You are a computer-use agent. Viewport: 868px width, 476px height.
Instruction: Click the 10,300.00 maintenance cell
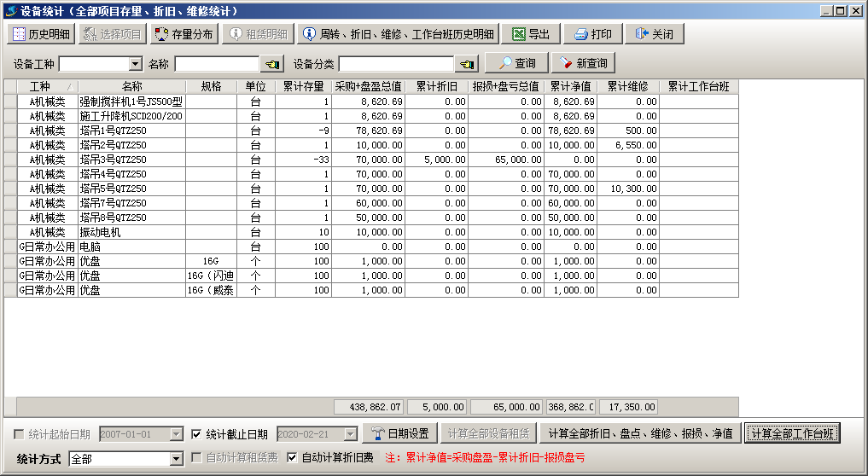628,189
